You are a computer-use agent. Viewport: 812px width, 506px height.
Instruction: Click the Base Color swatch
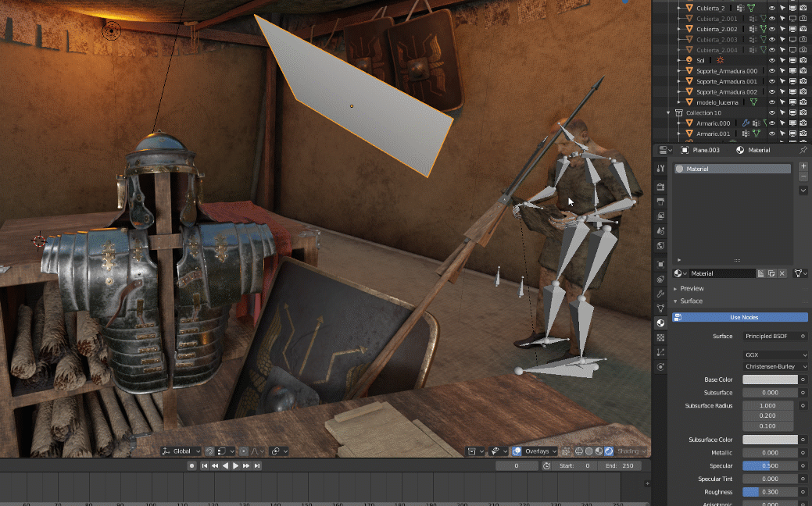tap(770, 379)
